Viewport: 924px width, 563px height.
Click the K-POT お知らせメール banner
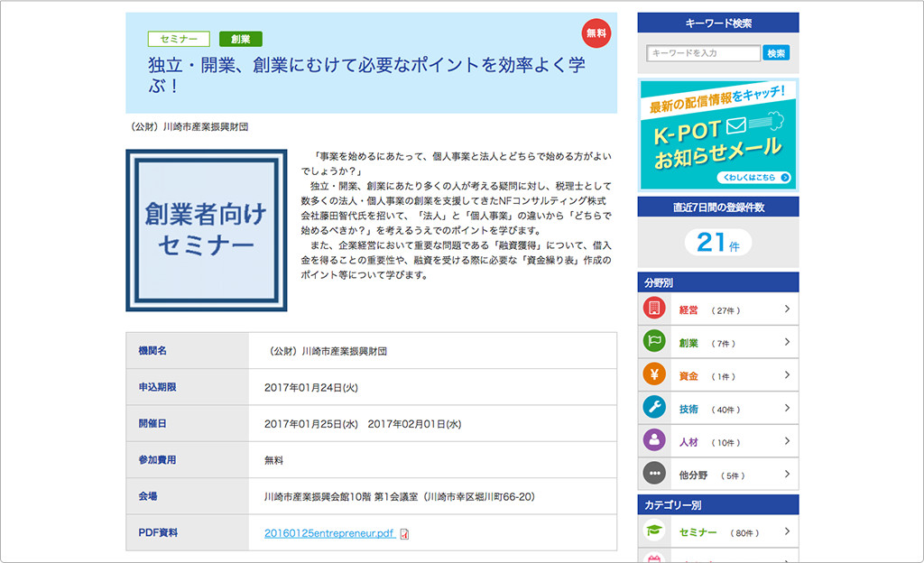click(717, 134)
